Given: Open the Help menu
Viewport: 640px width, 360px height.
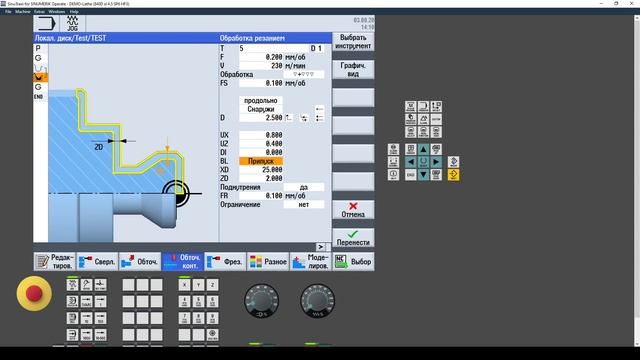Looking at the screenshot, I should click(x=74, y=11).
